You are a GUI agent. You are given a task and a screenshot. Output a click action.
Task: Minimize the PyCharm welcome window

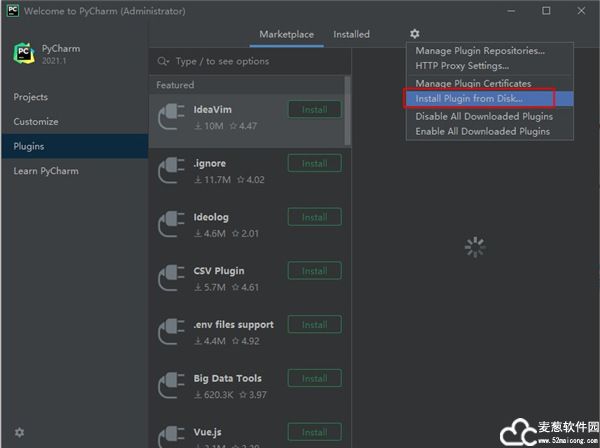511,11
